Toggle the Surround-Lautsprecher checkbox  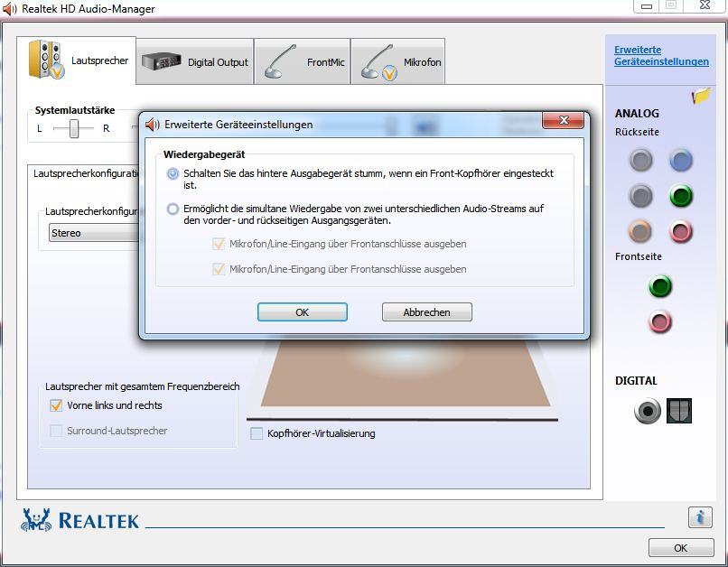pyautogui.click(x=56, y=431)
